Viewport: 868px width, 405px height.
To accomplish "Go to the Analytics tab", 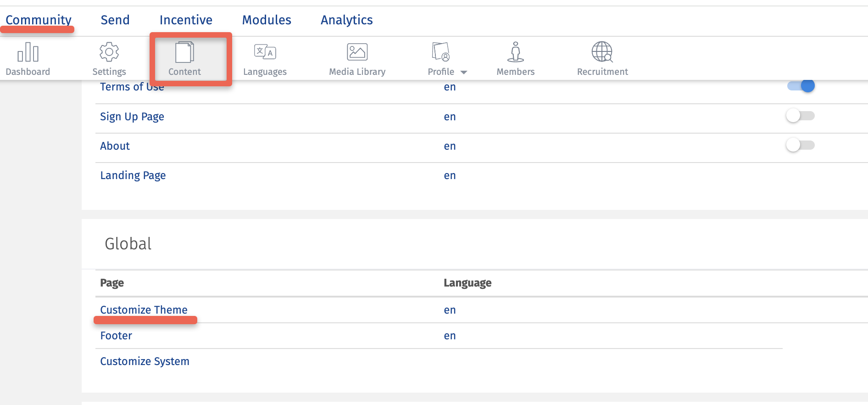I will point(346,20).
